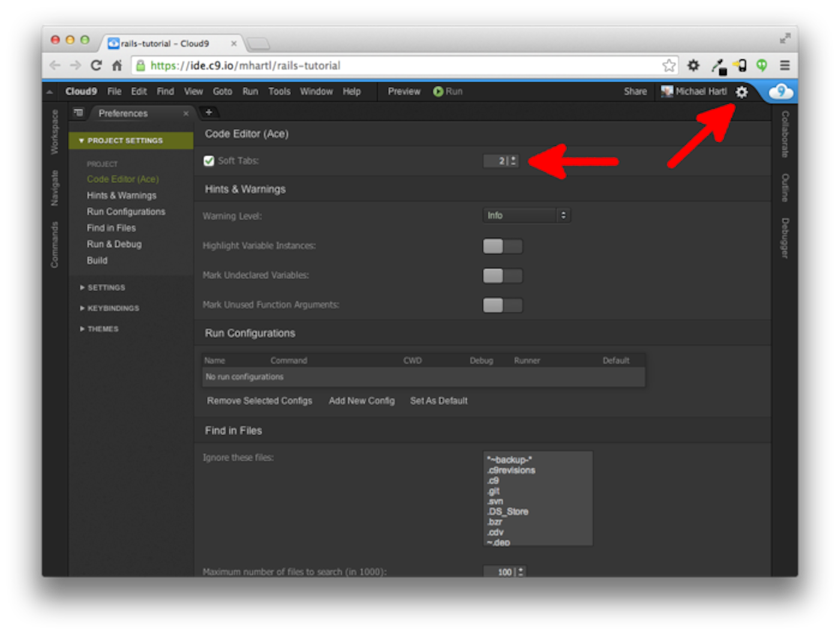Open the Goto menu

(x=223, y=92)
